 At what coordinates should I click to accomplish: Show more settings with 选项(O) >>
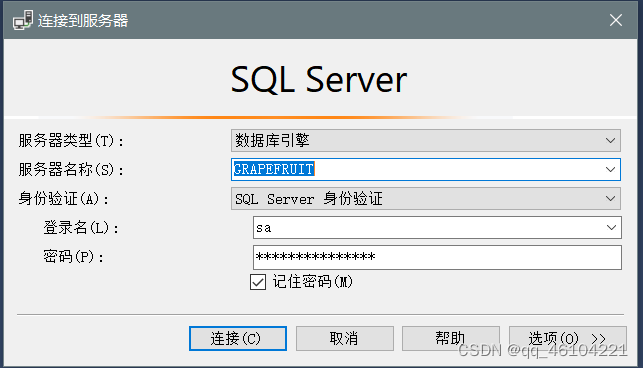coord(568,338)
